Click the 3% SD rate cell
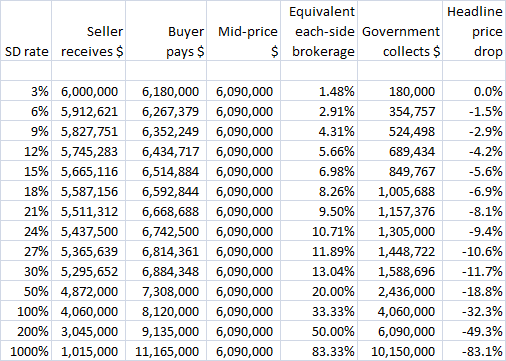This screenshot has width=506, height=361. tap(26, 91)
